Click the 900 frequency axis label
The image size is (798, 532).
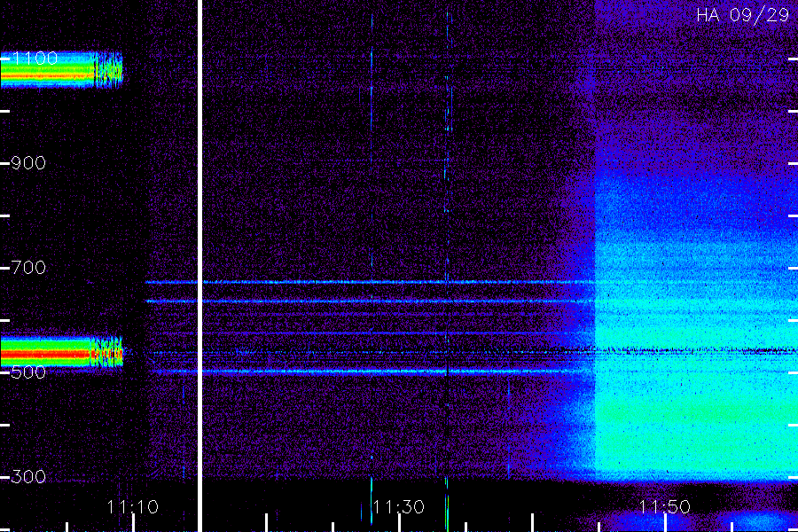pyautogui.click(x=28, y=163)
